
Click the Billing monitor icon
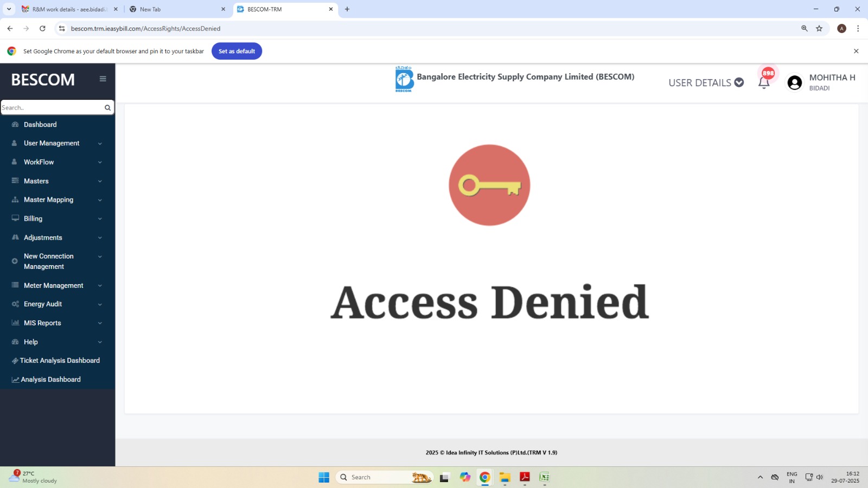(15, 219)
